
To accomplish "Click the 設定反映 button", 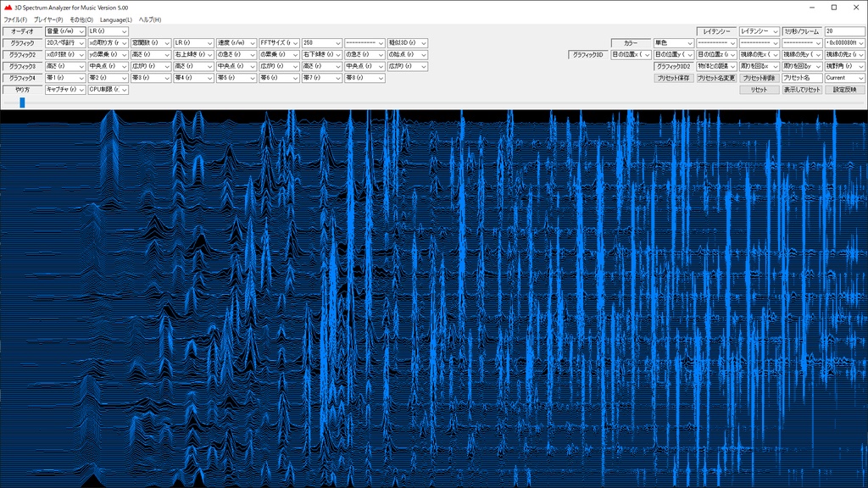I will coord(845,90).
